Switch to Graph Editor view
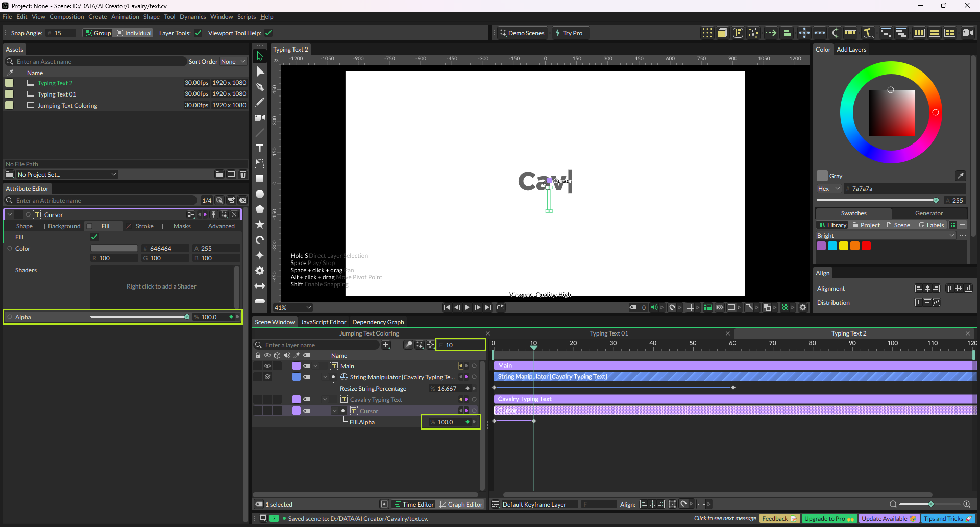Viewport: 980px width, 527px height. coord(461,505)
